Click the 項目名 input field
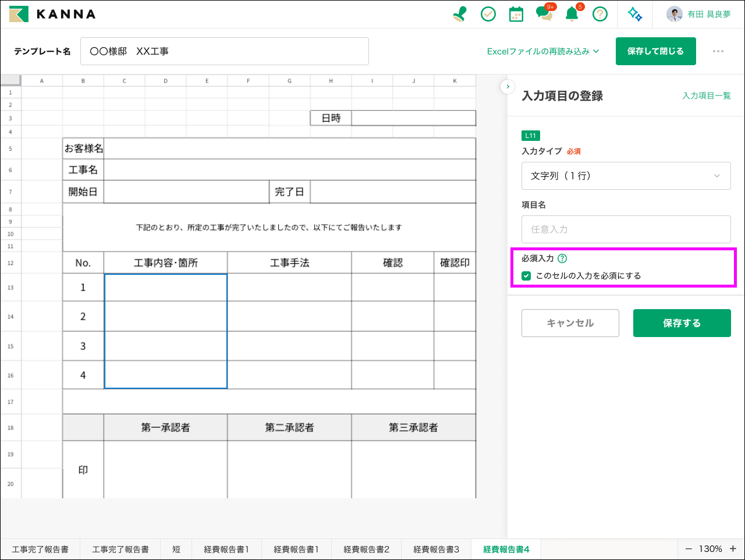745x560 pixels. (x=626, y=229)
